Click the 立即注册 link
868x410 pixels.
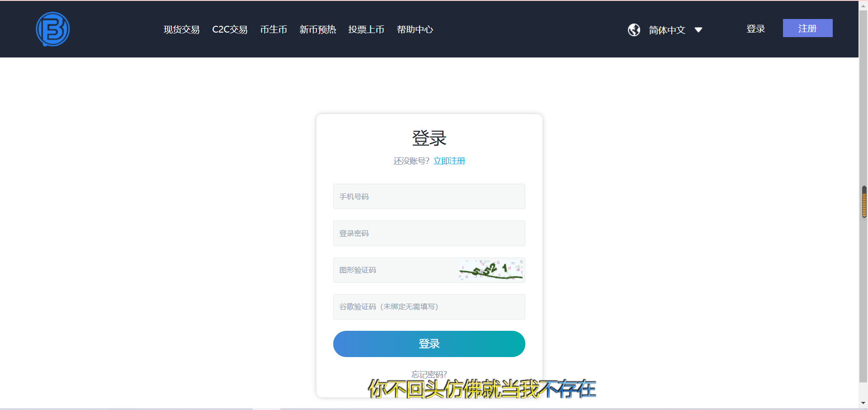pyautogui.click(x=449, y=161)
